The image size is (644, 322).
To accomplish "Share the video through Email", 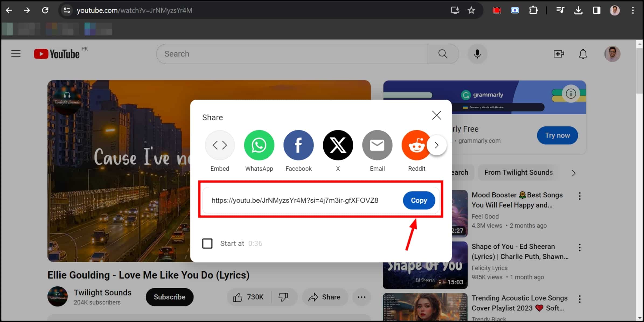I will (x=377, y=145).
